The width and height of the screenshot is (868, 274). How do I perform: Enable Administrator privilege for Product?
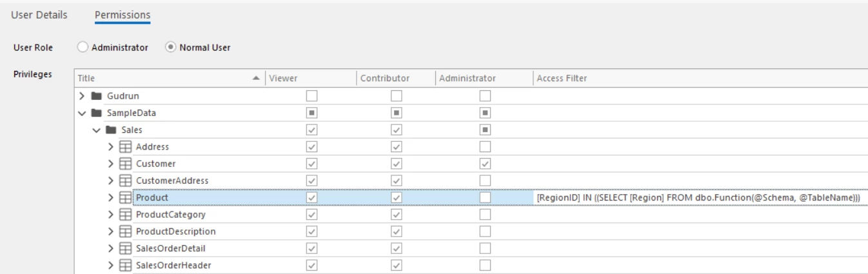(x=485, y=197)
